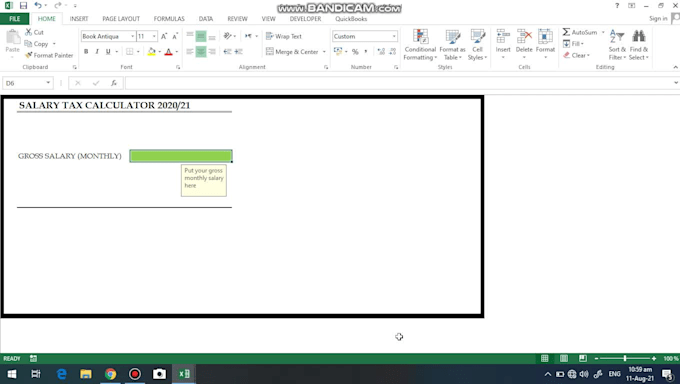The width and height of the screenshot is (680, 384).
Task: Toggle Wrap Text
Action: coord(284,36)
